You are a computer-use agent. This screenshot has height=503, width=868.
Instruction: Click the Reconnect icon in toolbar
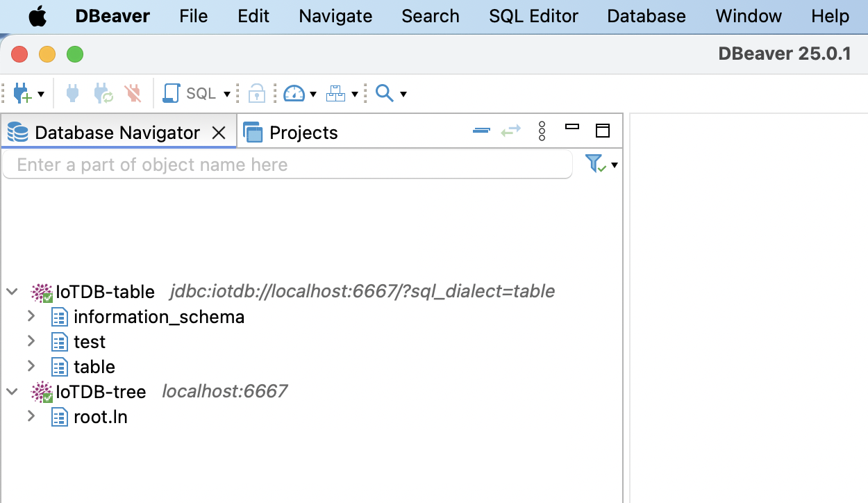point(103,93)
